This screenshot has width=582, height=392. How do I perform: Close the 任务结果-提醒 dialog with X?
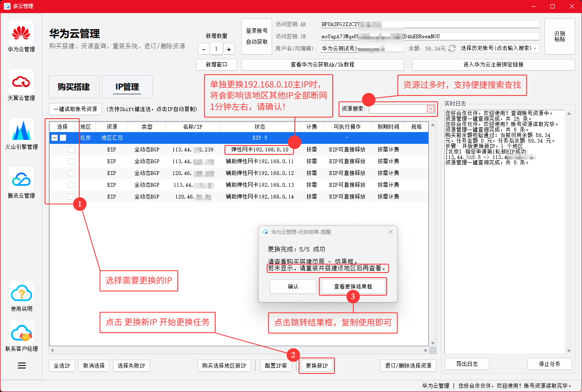391,232
